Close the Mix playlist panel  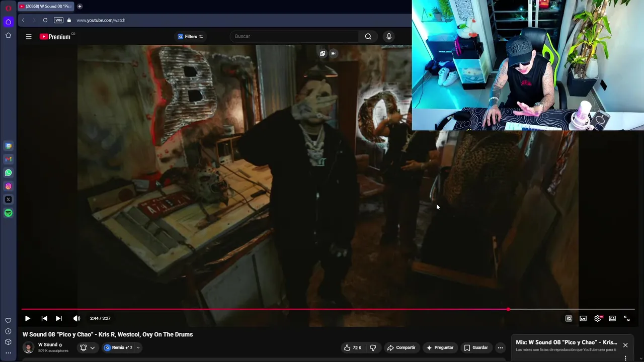click(x=625, y=345)
